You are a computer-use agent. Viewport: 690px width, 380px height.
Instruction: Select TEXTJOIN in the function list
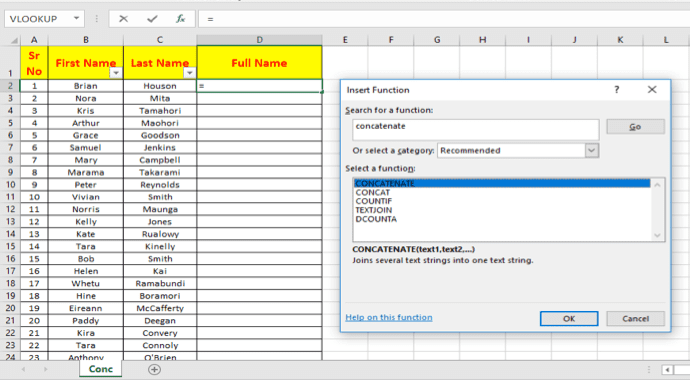[x=502, y=210]
